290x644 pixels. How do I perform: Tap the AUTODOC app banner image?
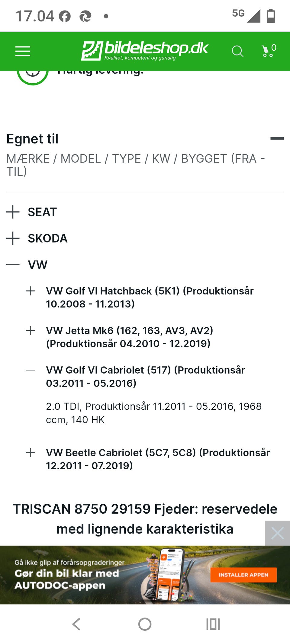tap(145, 575)
